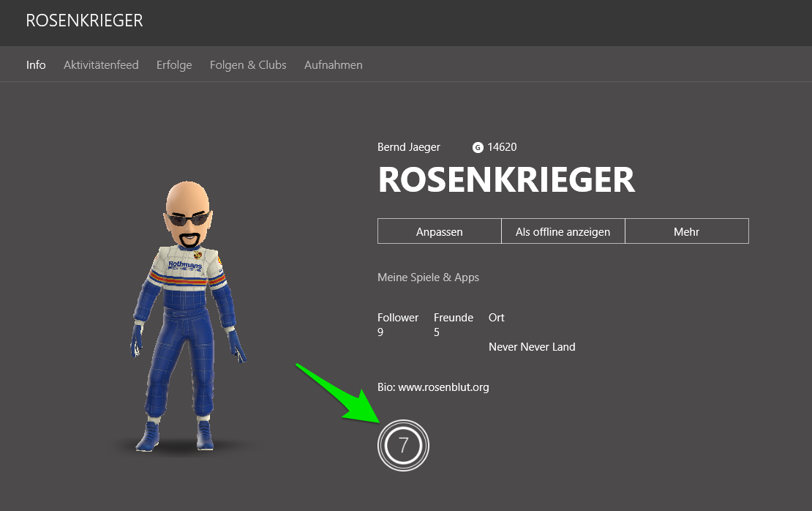Open the Aktivitätenfeed tab
The width and height of the screenshot is (812, 511).
101,65
